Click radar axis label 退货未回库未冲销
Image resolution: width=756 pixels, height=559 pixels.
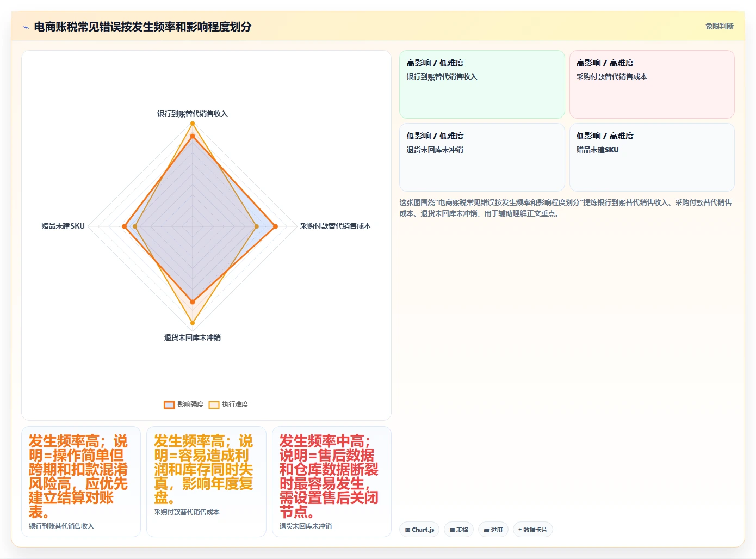[x=193, y=337]
